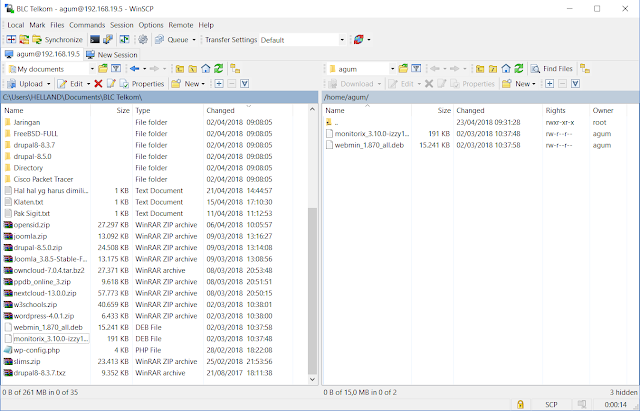Click the Keep Remote Directory up to Date icon
640x411 pixels.
point(24,40)
